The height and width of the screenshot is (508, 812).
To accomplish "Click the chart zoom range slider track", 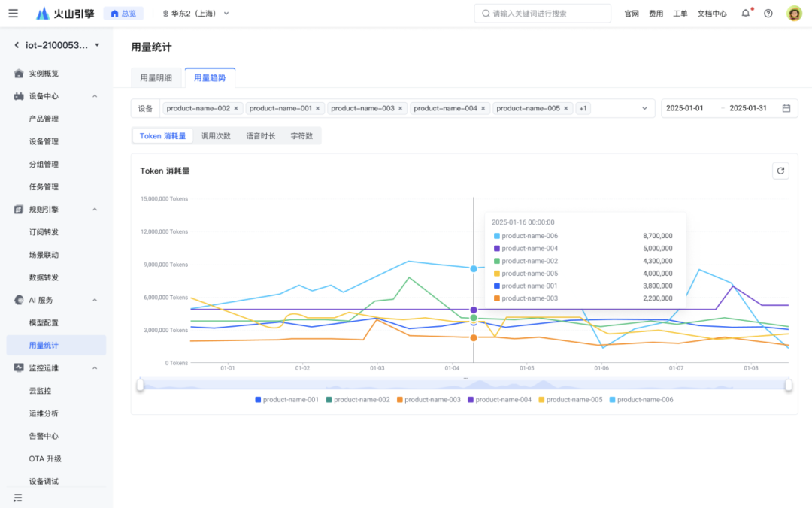I will tap(464, 385).
